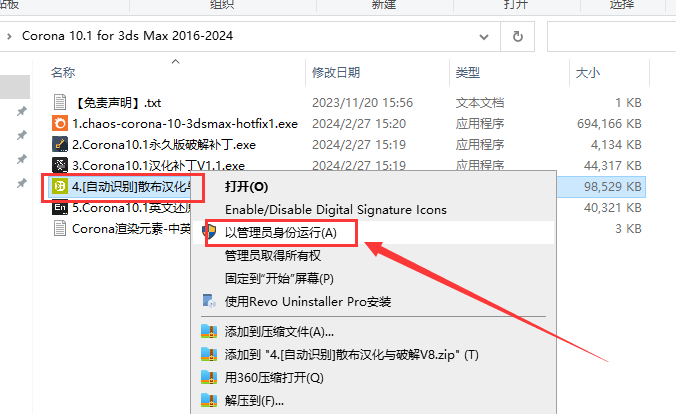Click size value 4,134 KB
The image size is (676, 414).
(616, 144)
